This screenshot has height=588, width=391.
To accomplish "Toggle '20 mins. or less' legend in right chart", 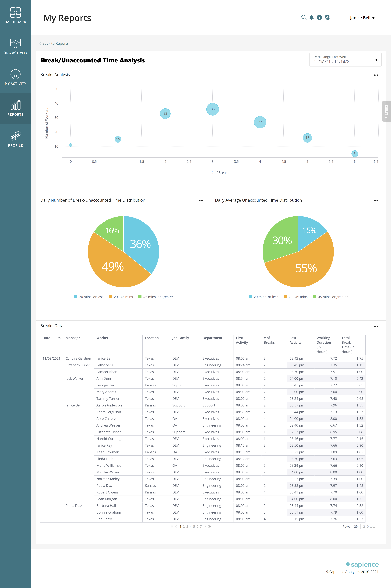I will [263, 297].
